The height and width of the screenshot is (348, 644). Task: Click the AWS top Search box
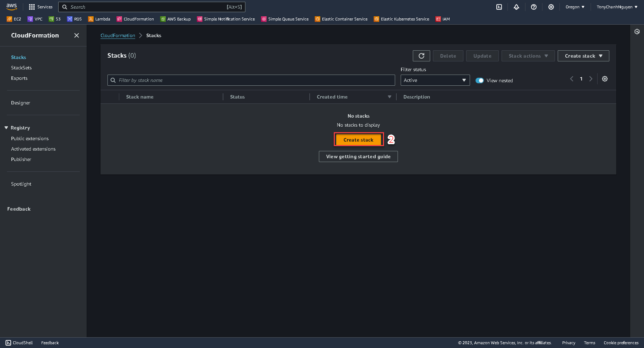152,7
